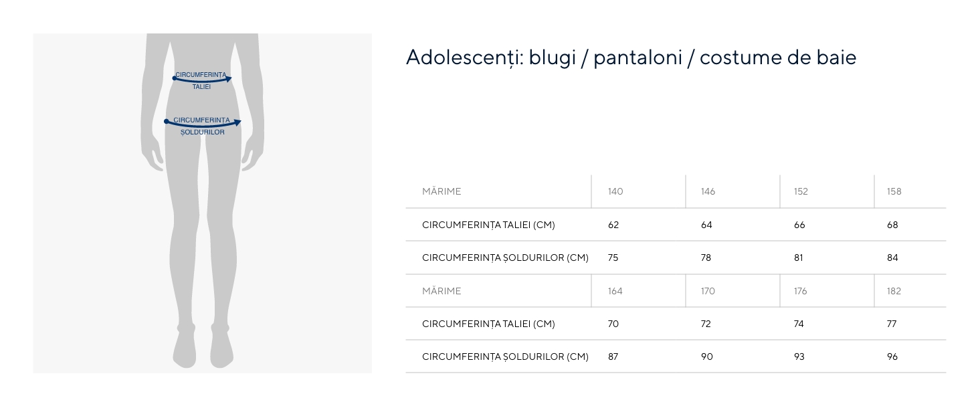Click the waist value 62 cell
This screenshot has height=406, width=980.
613,225
